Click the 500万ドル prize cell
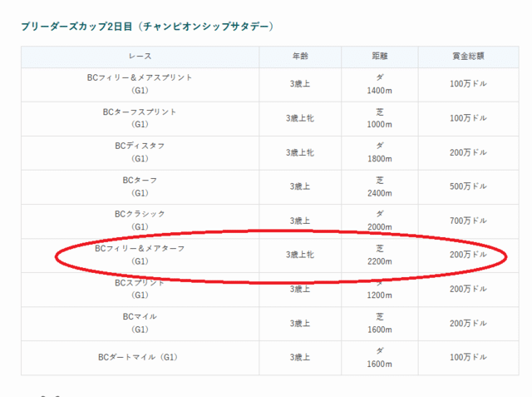 [x=468, y=186]
